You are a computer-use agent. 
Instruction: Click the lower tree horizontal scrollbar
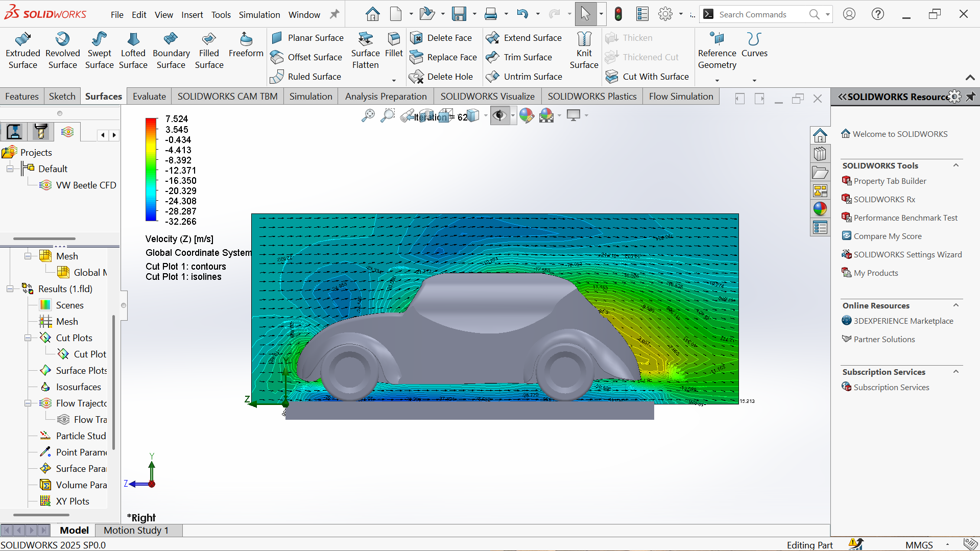tap(41, 515)
